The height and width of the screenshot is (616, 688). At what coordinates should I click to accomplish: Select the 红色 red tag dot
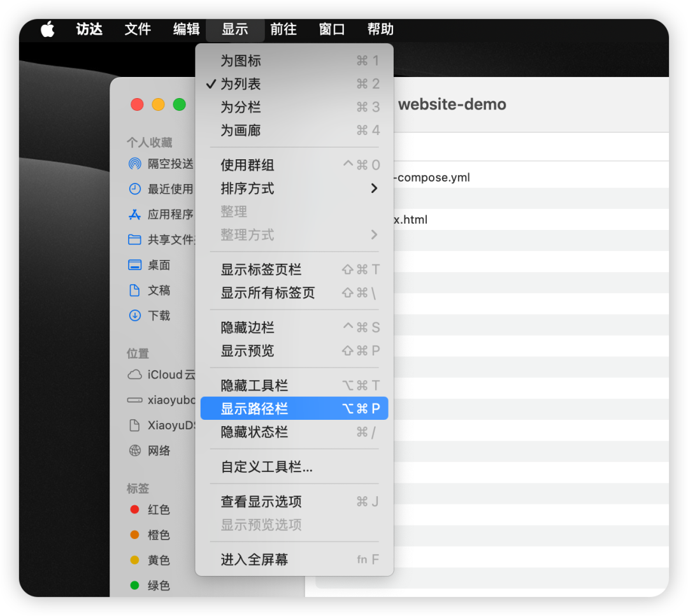click(x=134, y=510)
